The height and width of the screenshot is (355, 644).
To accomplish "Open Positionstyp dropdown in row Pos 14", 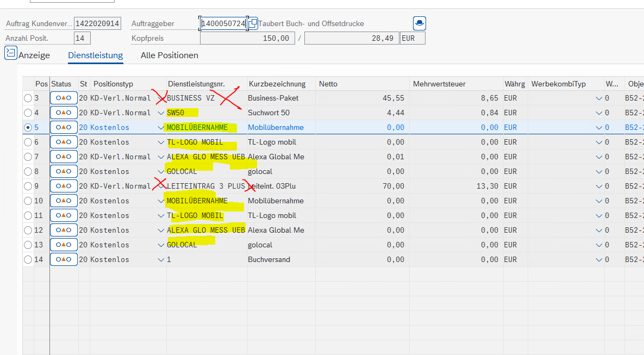I will pos(161,260).
